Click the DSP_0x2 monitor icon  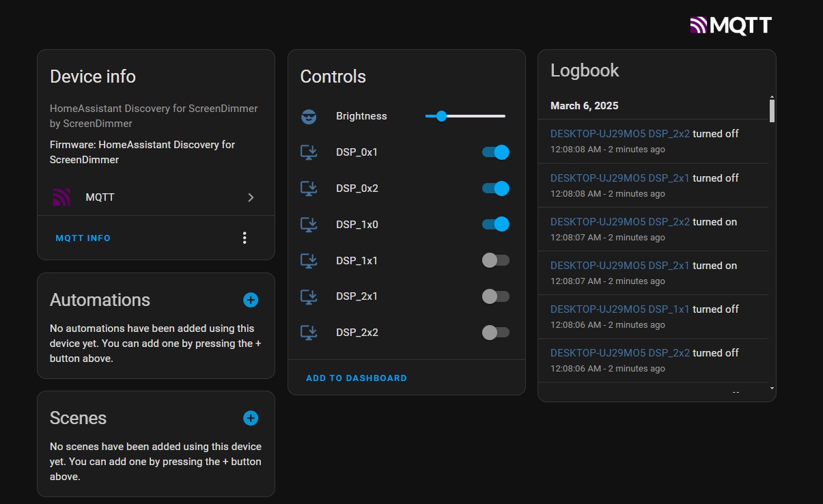pos(308,188)
